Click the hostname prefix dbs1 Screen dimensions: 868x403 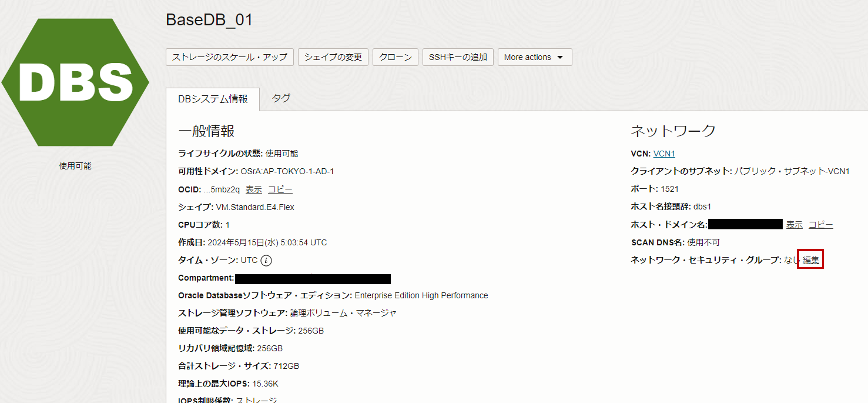pyautogui.click(x=702, y=206)
